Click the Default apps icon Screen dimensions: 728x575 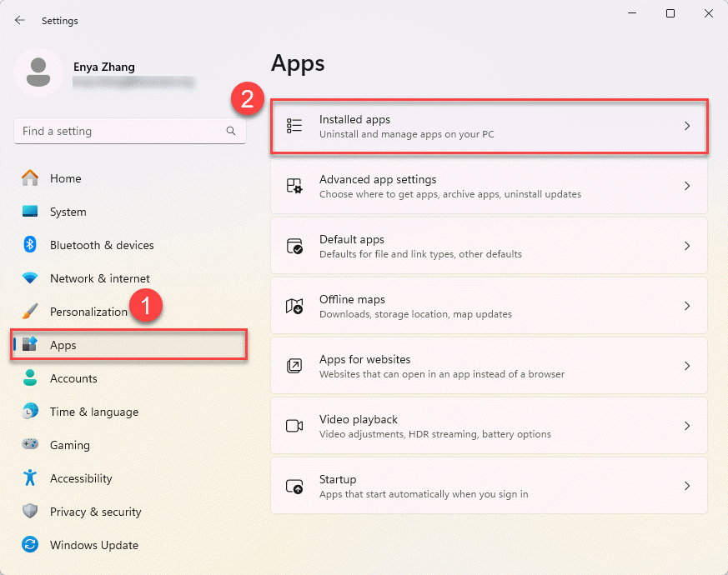[x=294, y=246]
